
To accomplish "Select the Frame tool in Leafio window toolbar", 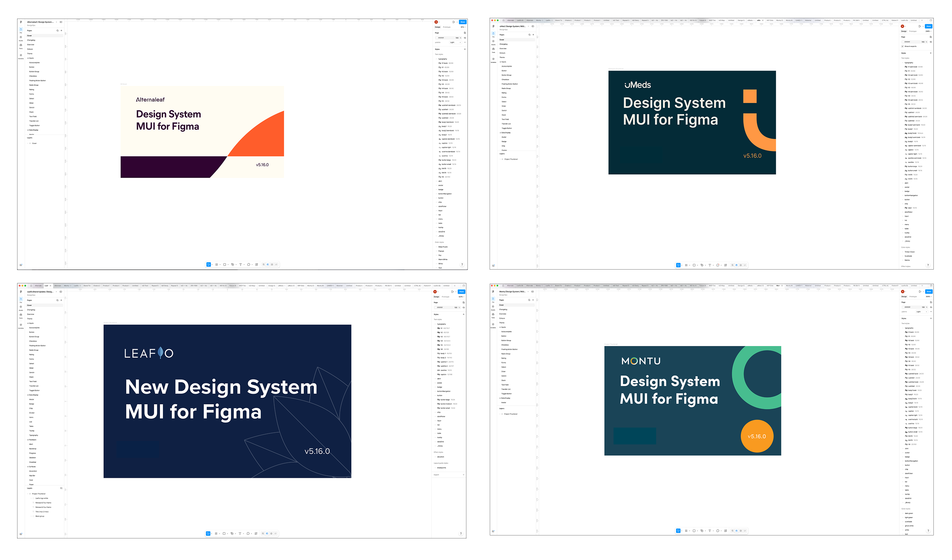I will [x=216, y=534].
